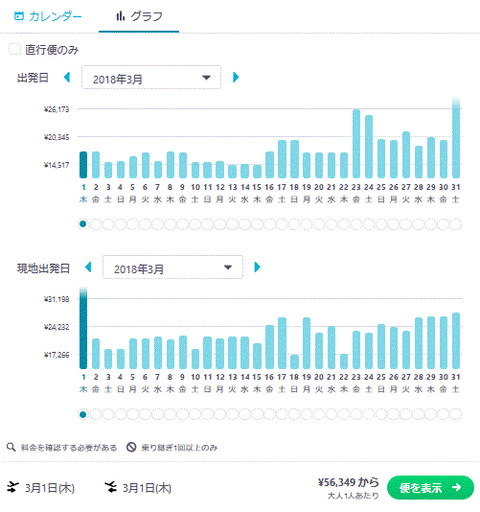Select day 31 radio under 出発日 chart

(456, 224)
